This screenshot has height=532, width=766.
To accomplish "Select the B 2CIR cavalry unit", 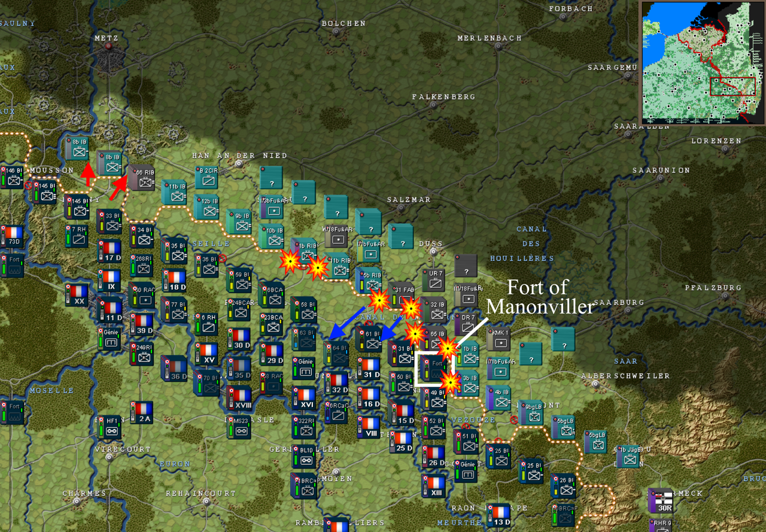I will point(206,178).
